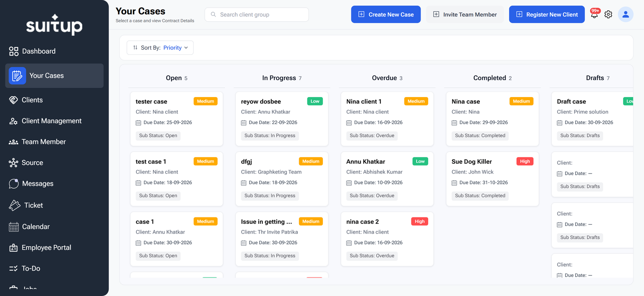Open the Sue Dog Killer case card

(x=493, y=179)
